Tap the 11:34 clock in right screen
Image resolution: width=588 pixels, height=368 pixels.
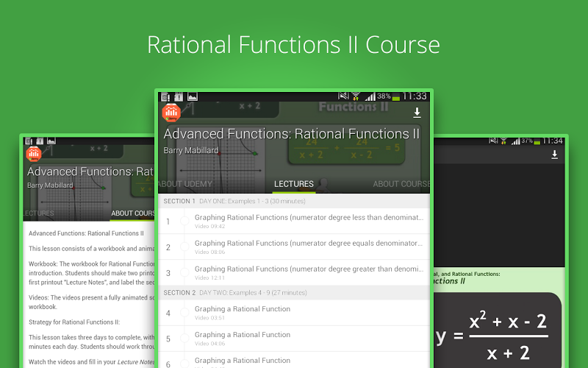pos(552,141)
